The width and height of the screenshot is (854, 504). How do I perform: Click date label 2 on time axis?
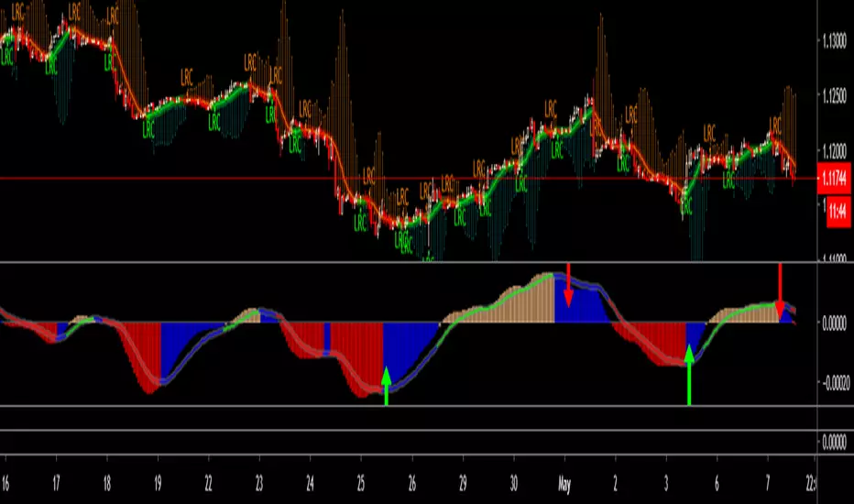click(616, 483)
